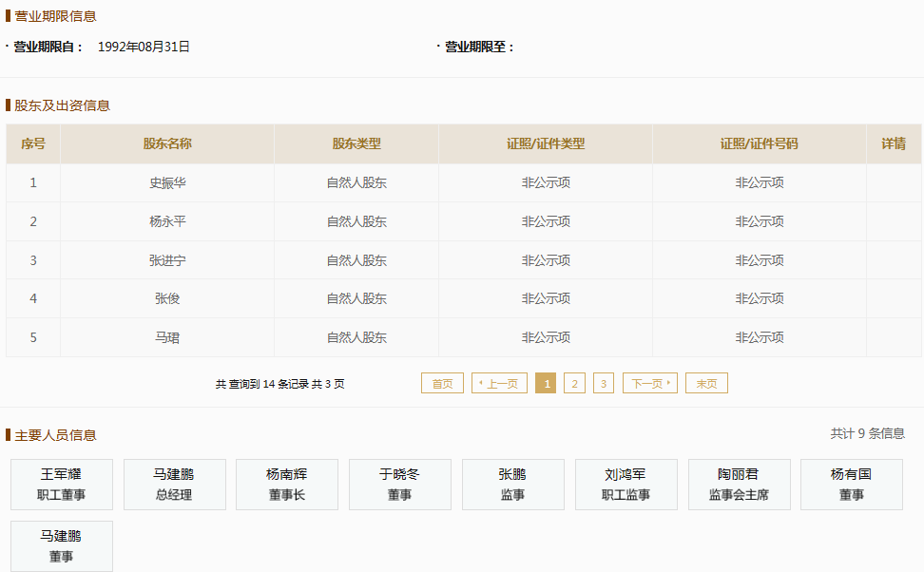
Task: Click shareholder 杨永平 in the table
Action: click(x=167, y=221)
